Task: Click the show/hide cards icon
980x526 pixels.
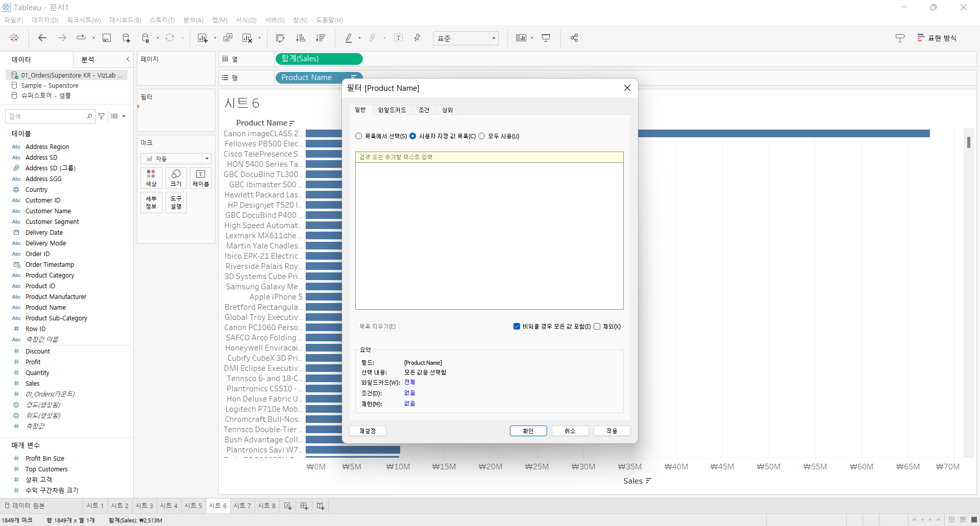Action: tap(521, 38)
